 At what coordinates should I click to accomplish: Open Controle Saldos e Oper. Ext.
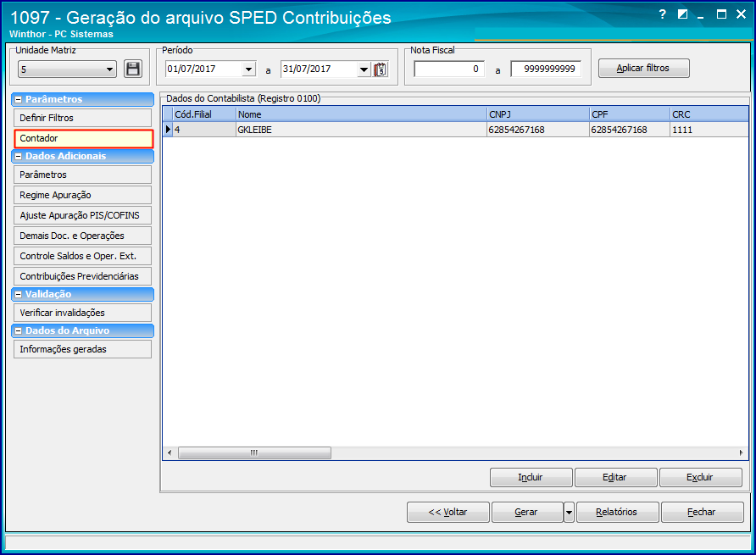tap(82, 256)
